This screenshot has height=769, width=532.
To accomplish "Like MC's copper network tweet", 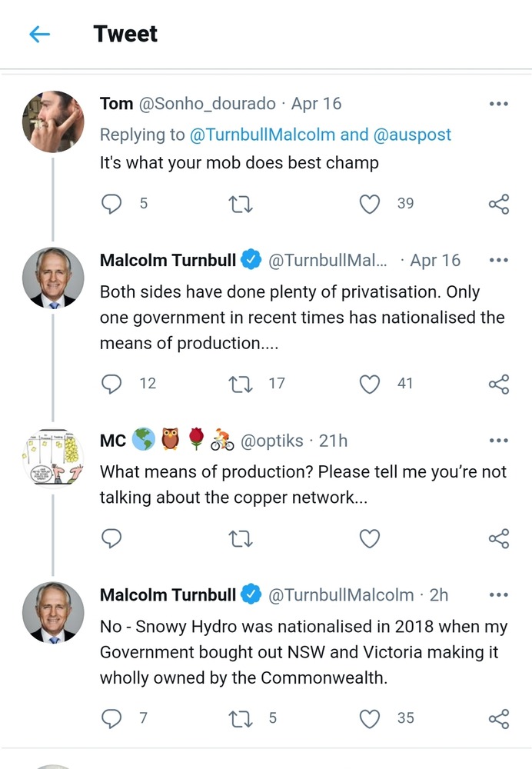I will click(371, 539).
